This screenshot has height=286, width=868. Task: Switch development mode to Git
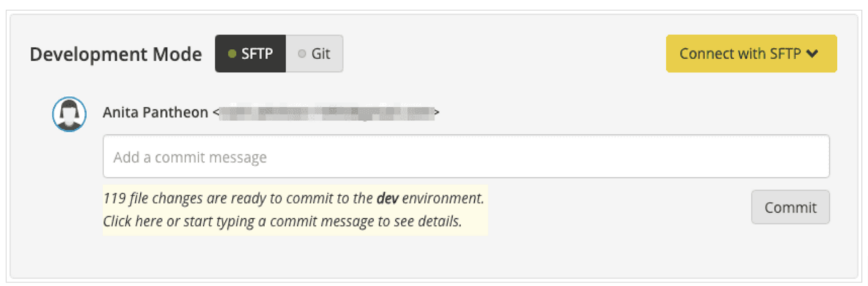(x=315, y=54)
